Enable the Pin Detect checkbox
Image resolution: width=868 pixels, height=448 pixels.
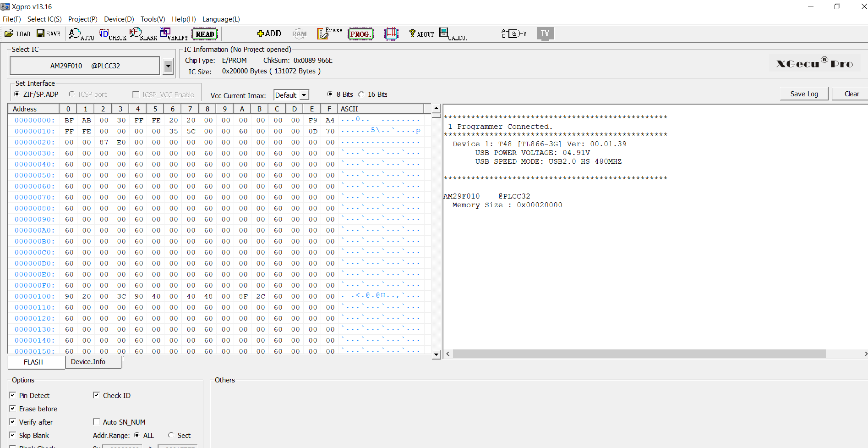pyautogui.click(x=13, y=395)
